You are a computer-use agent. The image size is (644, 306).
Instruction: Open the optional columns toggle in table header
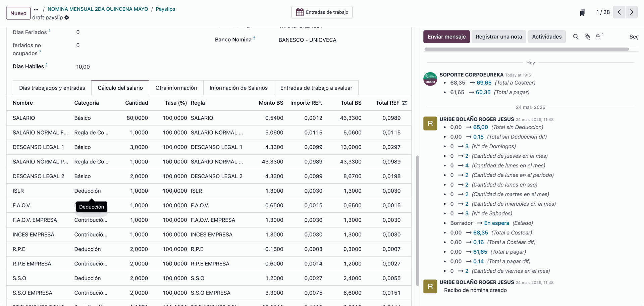(x=405, y=103)
